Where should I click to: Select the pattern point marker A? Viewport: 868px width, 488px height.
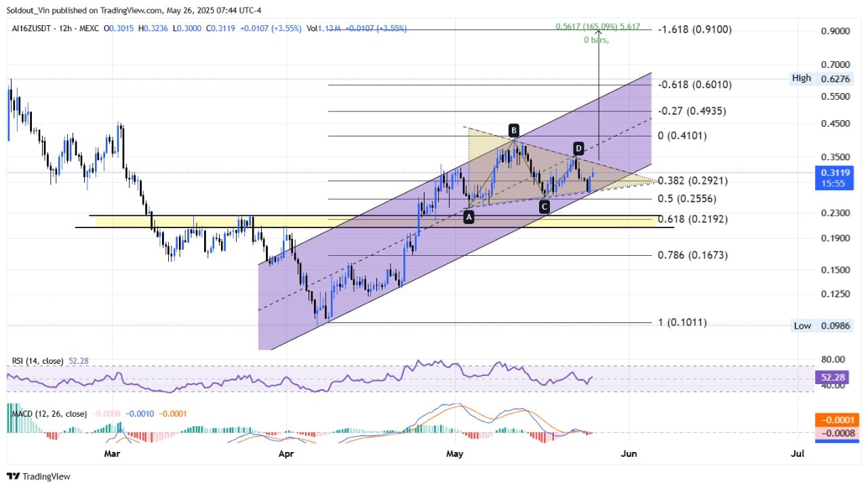tap(469, 217)
